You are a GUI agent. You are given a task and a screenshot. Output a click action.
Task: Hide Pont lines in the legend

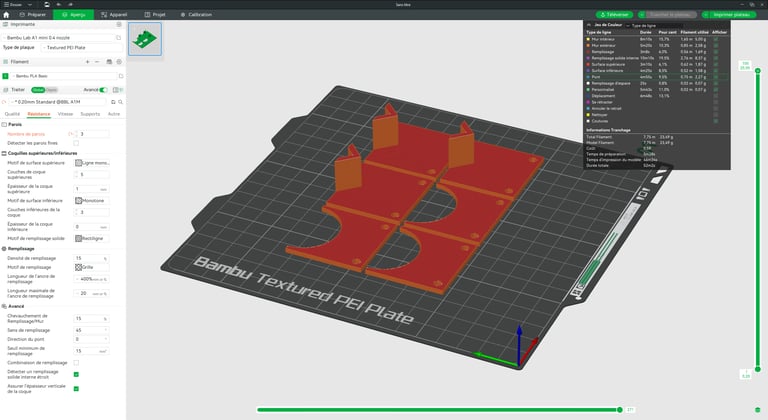716,77
